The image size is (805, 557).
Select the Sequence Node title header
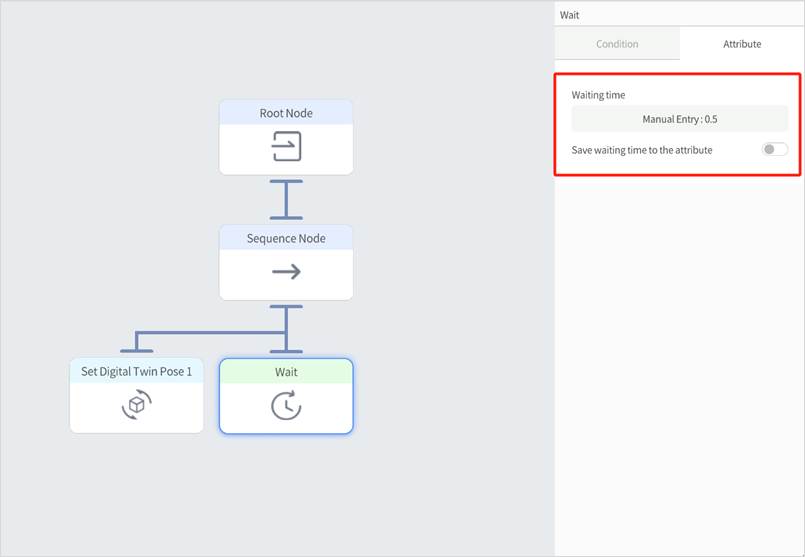(x=286, y=238)
